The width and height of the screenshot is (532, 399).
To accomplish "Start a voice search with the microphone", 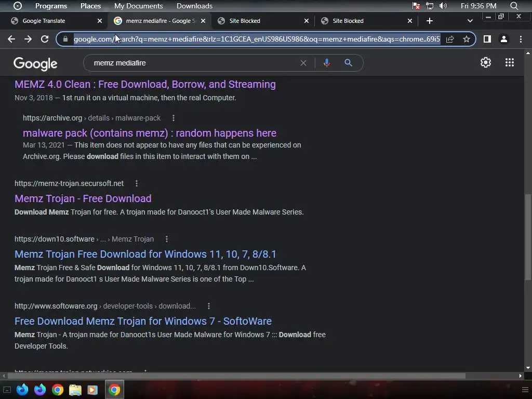I will click(326, 63).
